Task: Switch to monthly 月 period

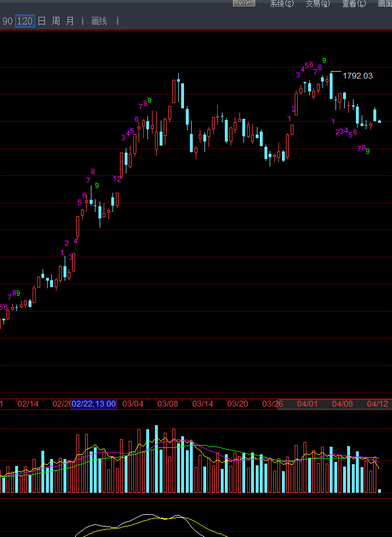Action: (x=70, y=21)
